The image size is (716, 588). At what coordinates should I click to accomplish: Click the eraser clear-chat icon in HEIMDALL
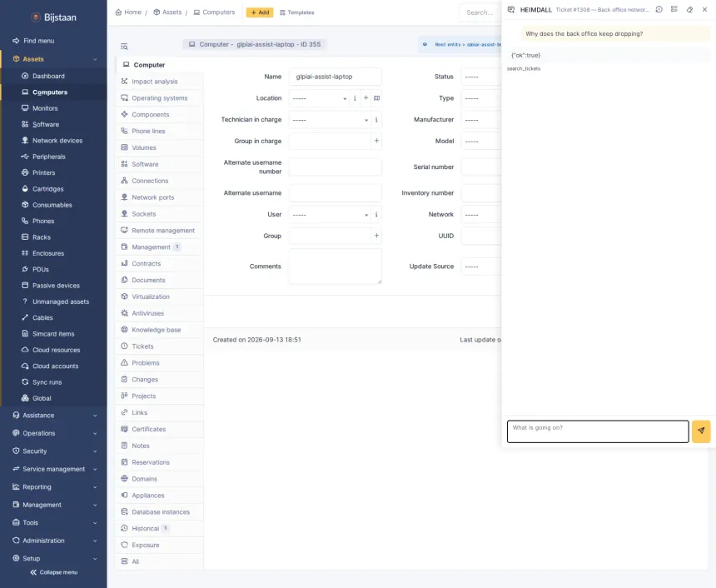point(689,9)
